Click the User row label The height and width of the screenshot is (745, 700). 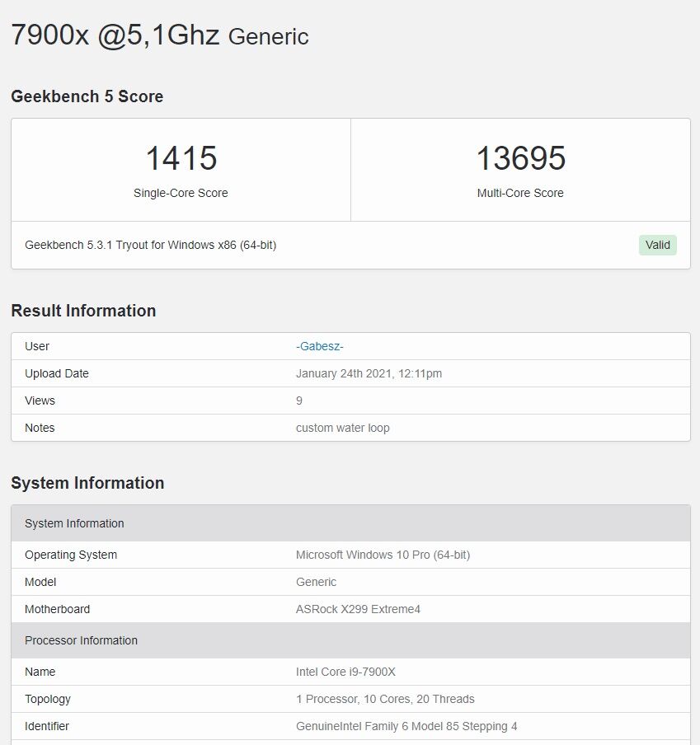tap(37, 346)
